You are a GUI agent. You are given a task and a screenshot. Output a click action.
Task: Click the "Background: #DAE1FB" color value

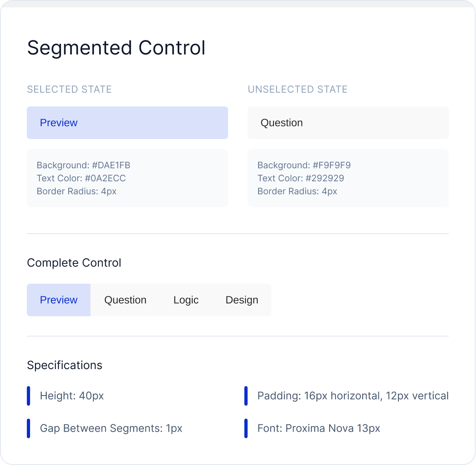83,165
